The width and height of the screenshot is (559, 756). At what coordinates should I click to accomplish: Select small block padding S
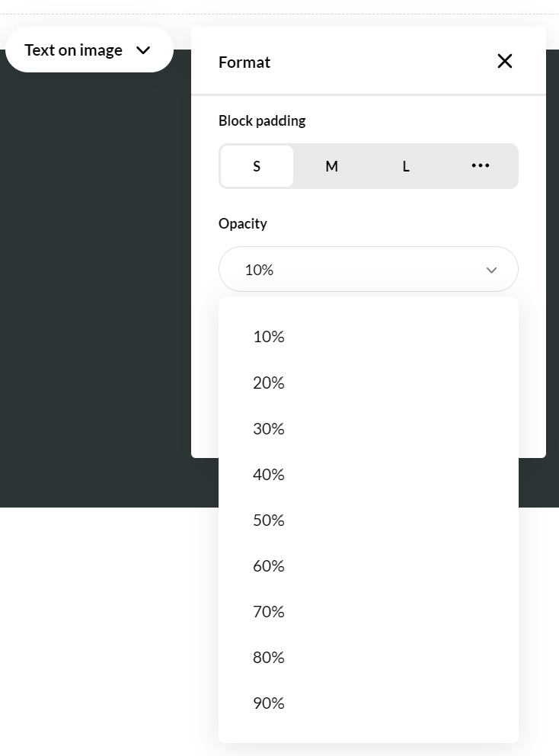click(257, 166)
